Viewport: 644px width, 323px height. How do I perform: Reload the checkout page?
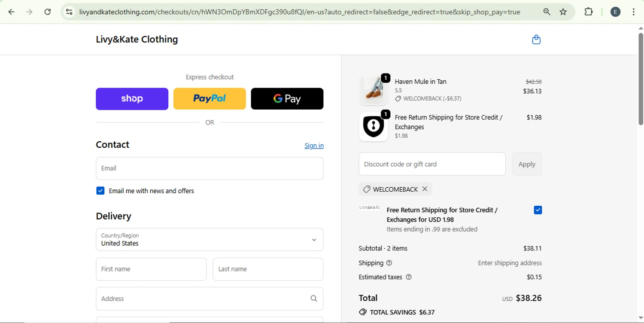coord(48,12)
